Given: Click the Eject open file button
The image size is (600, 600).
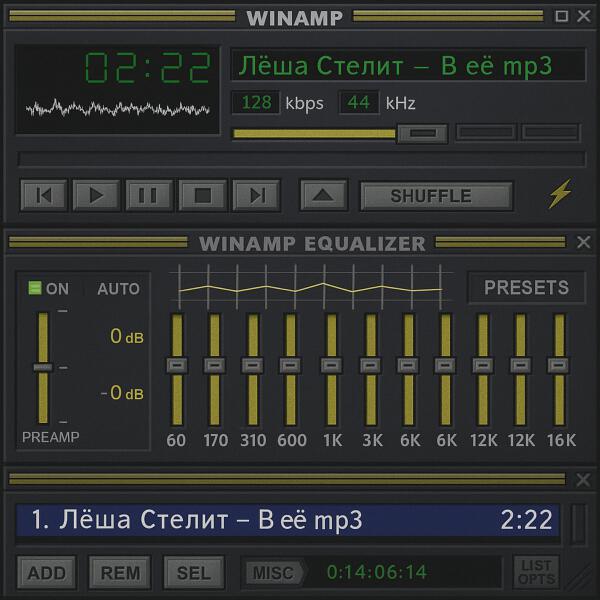Looking at the screenshot, I should coord(322,195).
